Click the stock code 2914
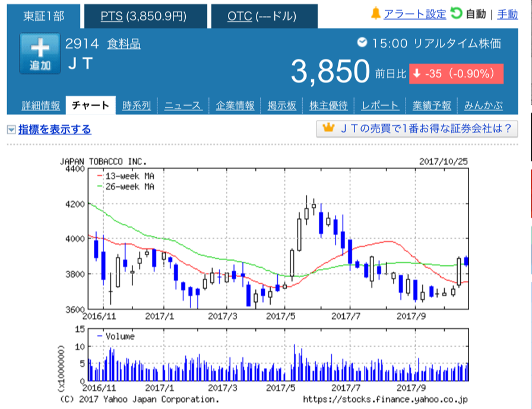The width and height of the screenshot is (532, 409). tap(82, 44)
